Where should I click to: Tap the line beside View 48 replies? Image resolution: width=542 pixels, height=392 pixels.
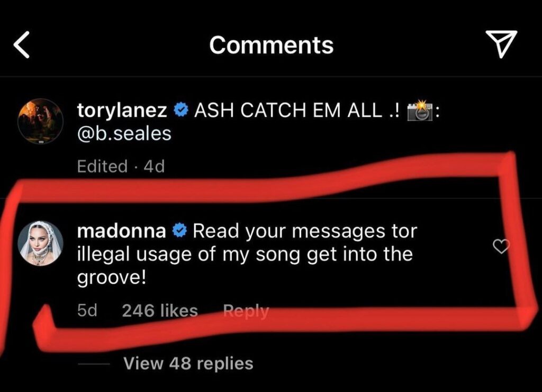[x=93, y=364]
